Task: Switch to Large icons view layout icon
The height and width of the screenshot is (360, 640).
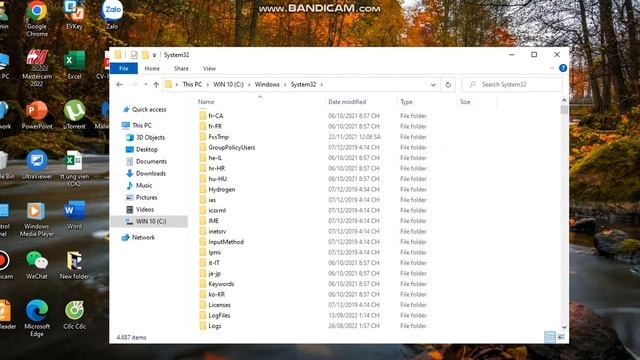Action: [561, 337]
